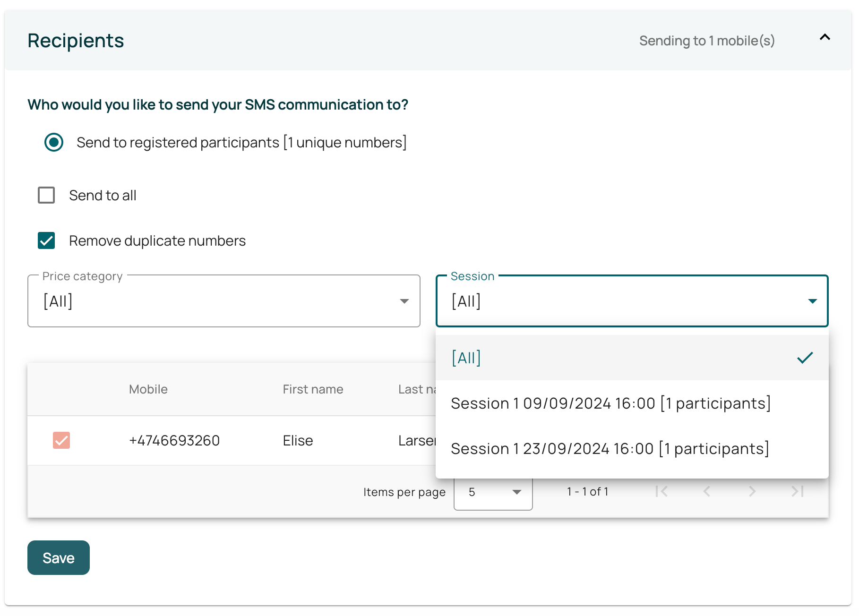
Task: Enable the Send to all checkbox
Action: (x=46, y=195)
